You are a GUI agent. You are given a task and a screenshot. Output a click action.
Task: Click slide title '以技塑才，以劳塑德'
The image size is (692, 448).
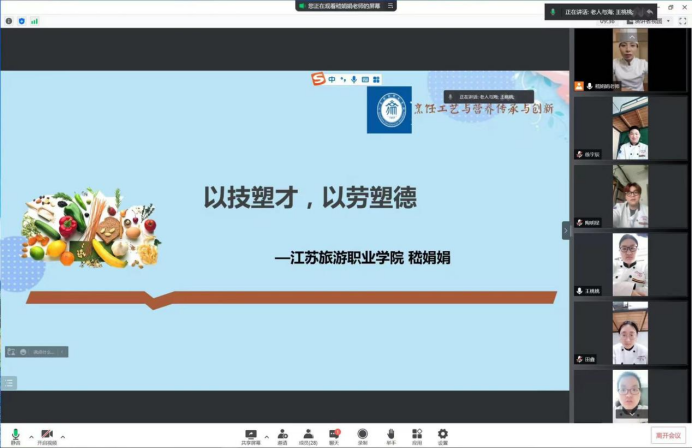click(310, 197)
